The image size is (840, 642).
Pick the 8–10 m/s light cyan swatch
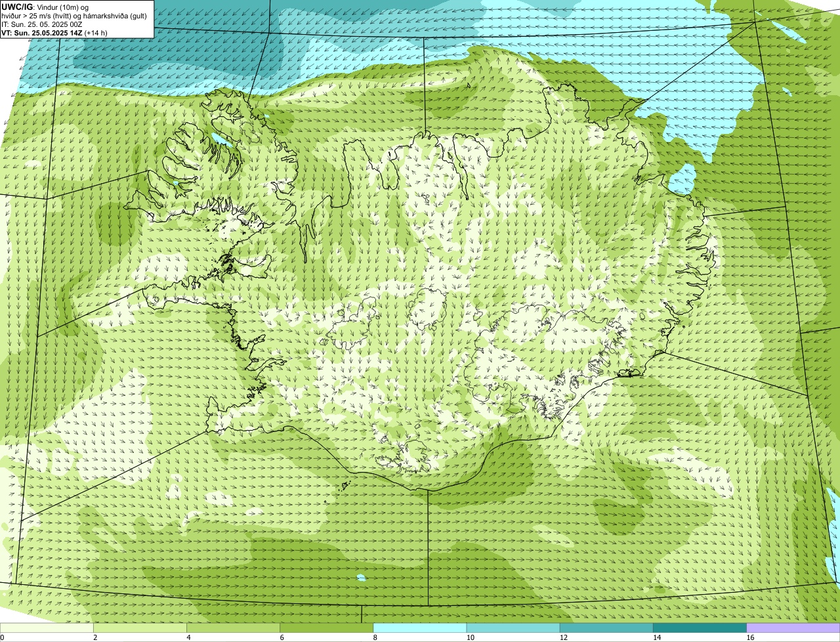[x=419, y=628]
